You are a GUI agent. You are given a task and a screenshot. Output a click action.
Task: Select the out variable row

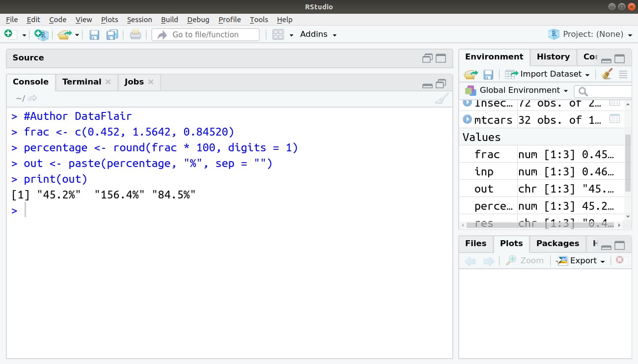[x=543, y=189]
